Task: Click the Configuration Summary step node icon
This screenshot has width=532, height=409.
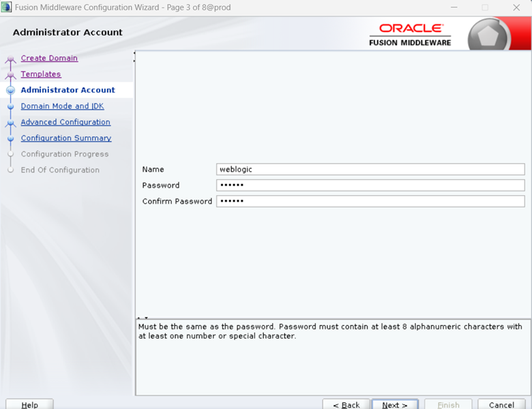Action: click(10, 138)
